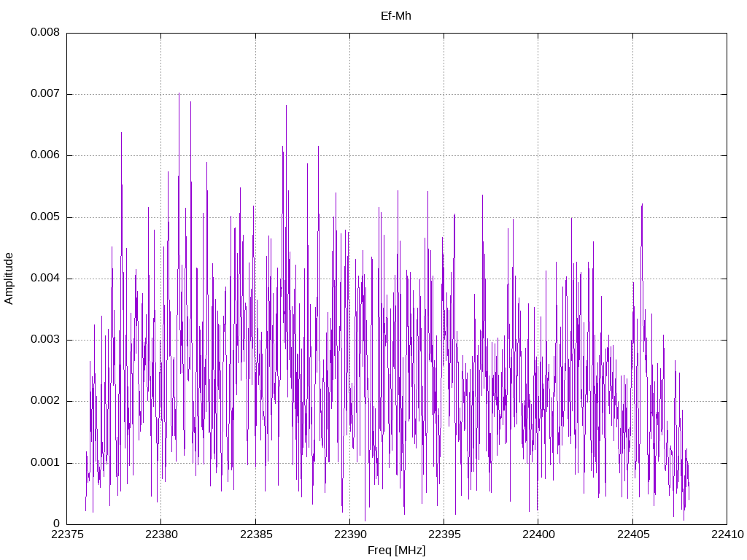Click the x-axis tick label 22400
This screenshot has height=560, width=747.
(x=538, y=534)
